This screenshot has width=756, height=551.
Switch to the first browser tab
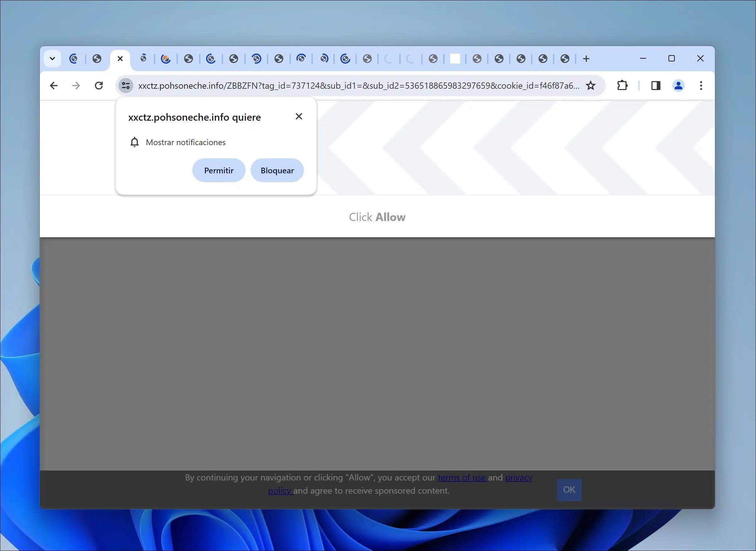(73, 59)
